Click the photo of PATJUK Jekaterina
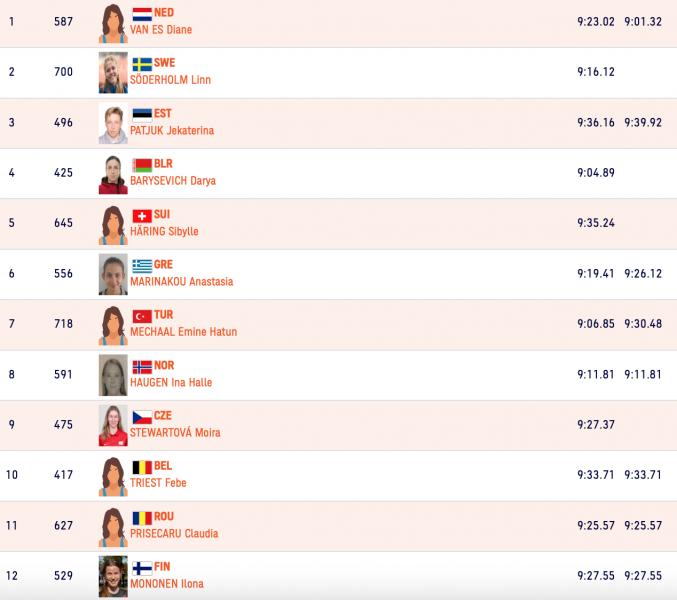 tap(113, 124)
